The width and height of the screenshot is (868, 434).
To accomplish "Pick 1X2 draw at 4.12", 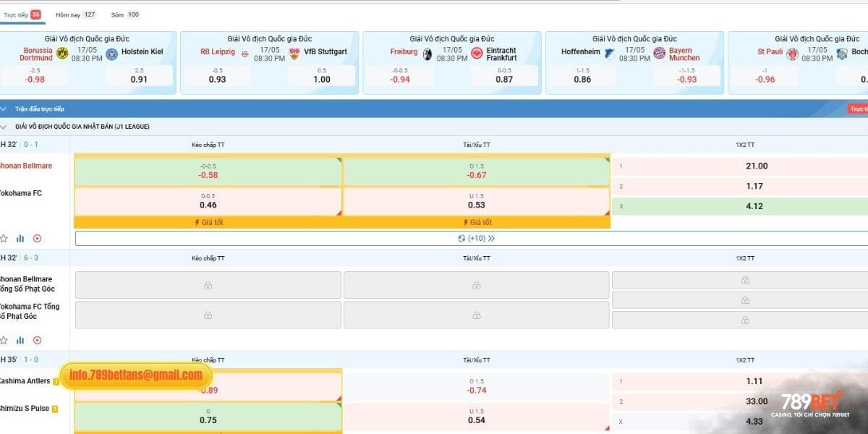I will (740, 206).
